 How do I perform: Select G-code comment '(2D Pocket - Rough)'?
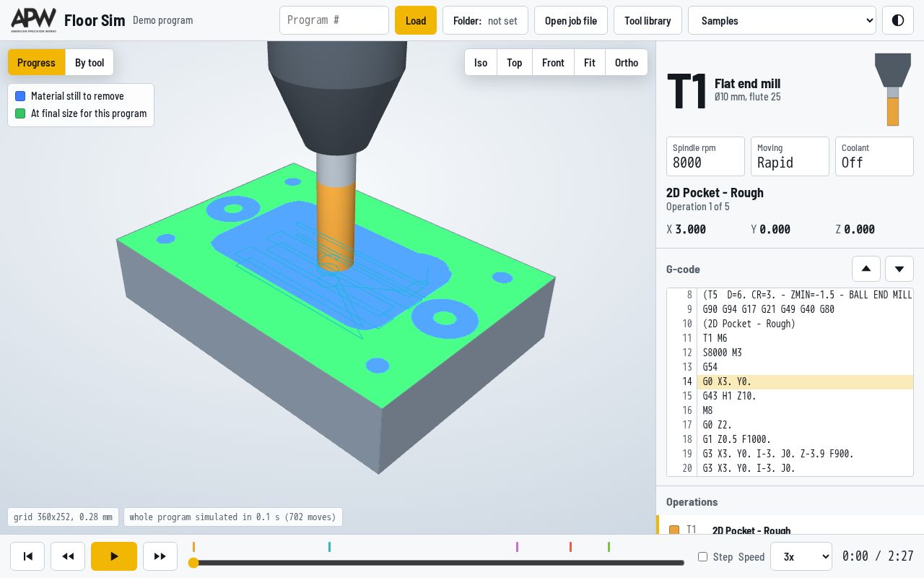(790, 324)
